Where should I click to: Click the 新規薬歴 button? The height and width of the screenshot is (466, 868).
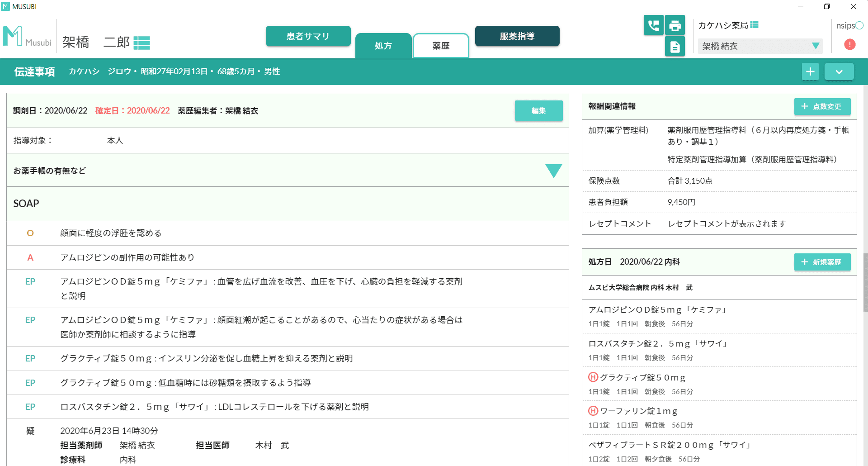(x=822, y=262)
